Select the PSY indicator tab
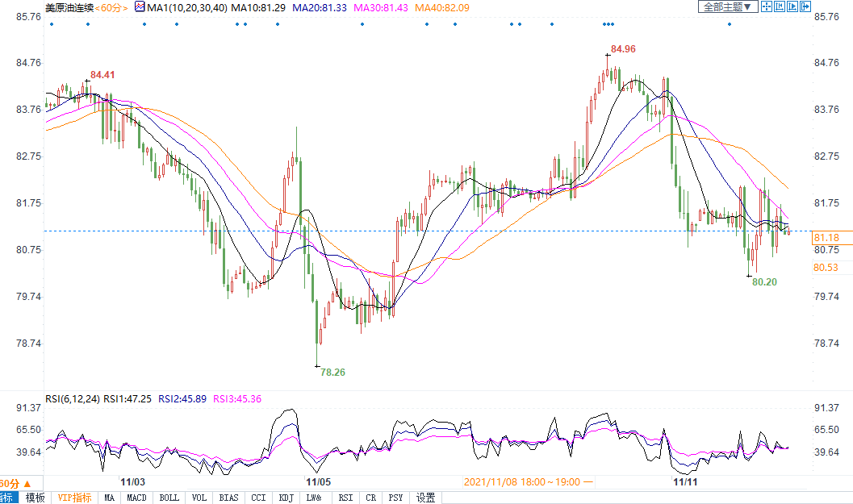This screenshot has width=853, height=504. tap(395, 498)
